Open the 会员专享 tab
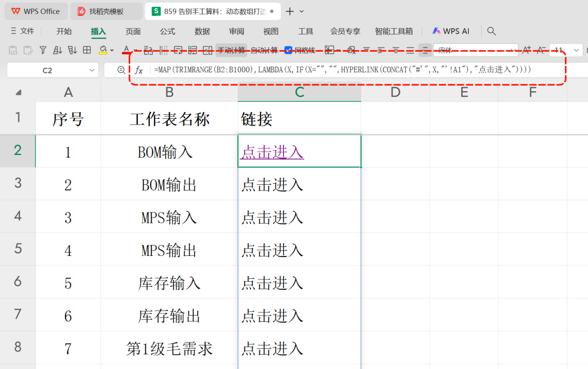This screenshot has height=369, width=588. [x=345, y=32]
